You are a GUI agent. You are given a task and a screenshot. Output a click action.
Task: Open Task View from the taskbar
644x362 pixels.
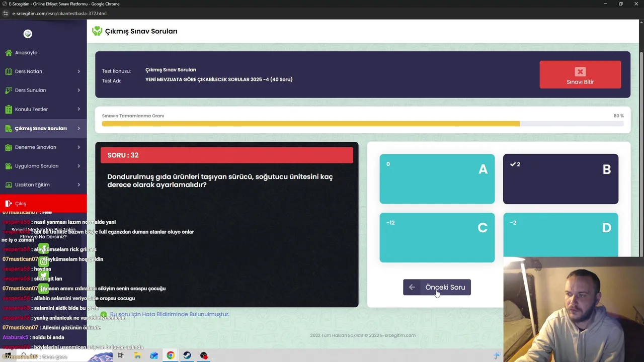coord(121,355)
